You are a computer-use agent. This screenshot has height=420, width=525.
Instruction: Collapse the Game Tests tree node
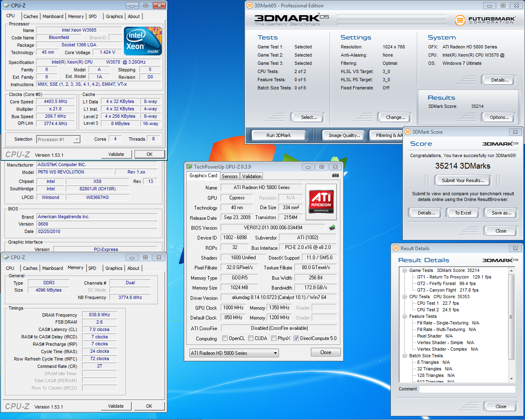[405, 270]
